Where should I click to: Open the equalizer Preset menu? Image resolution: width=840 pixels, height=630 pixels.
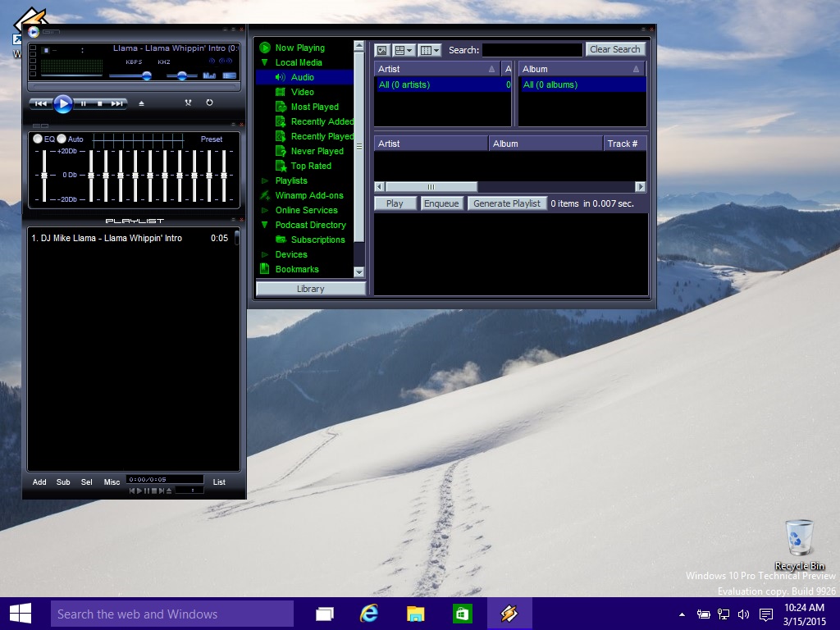click(212, 139)
